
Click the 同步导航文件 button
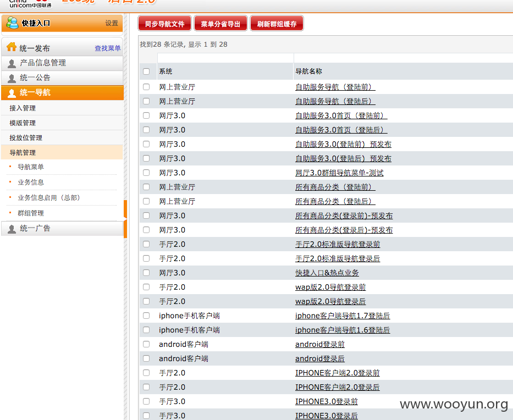164,24
